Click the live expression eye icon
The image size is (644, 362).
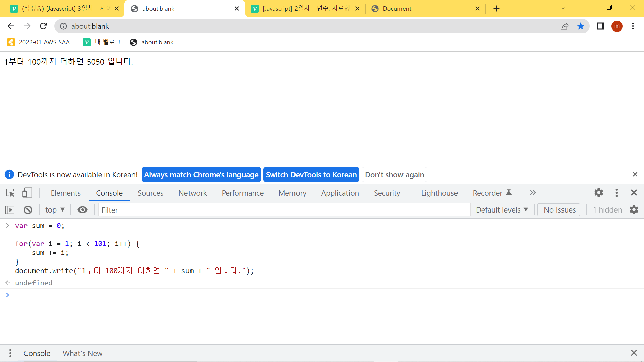[83, 210]
